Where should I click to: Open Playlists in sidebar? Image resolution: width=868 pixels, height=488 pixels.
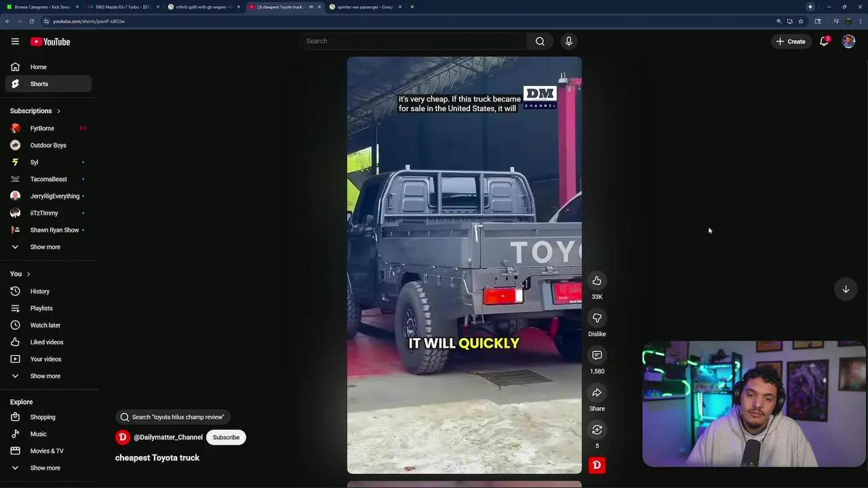pos(48,308)
